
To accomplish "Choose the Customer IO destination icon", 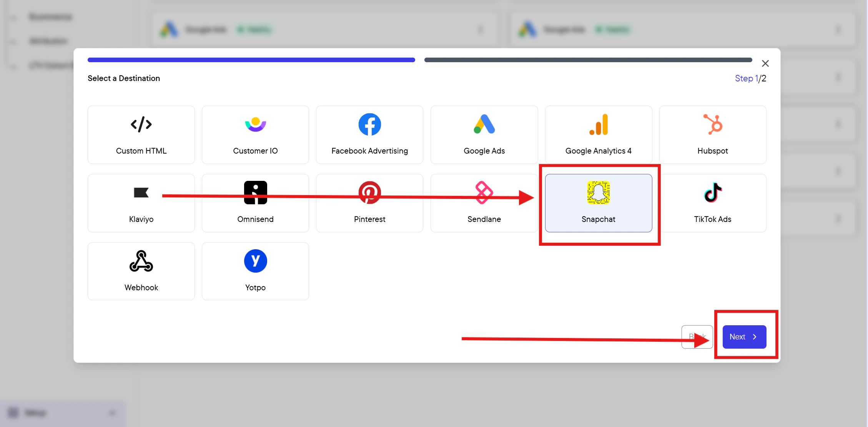I will tap(255, 124).
